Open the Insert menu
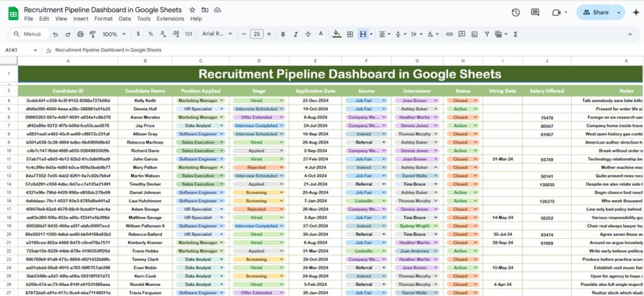 tap(81, 19)
